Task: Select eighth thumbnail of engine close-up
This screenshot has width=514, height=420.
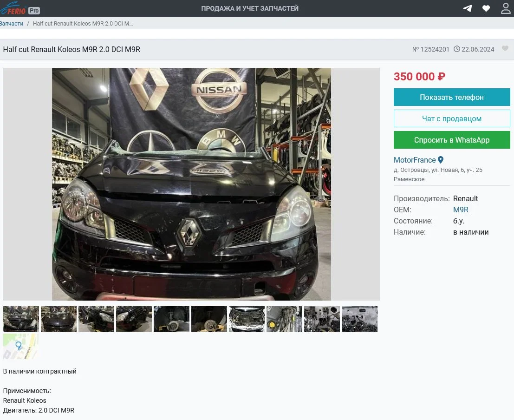Action: tap(285, 319)
